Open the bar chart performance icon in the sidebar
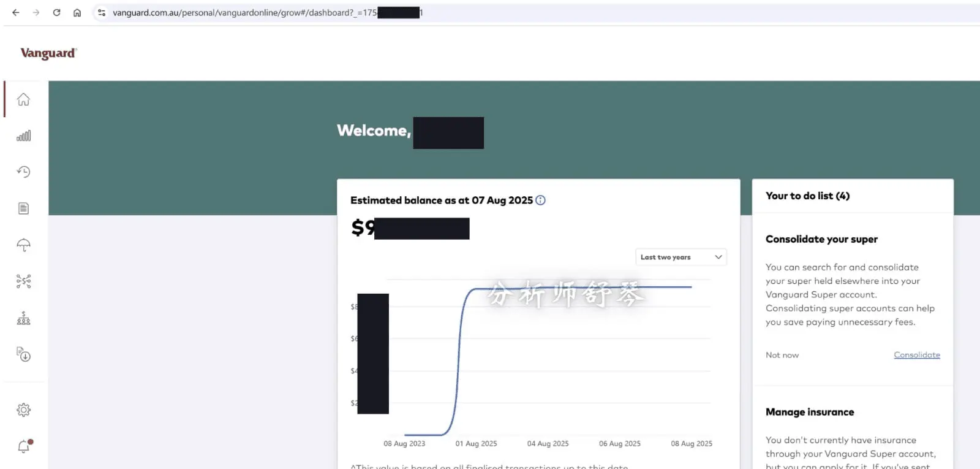This screenshot has height=469, width=980. pyautogui.click(x=23, y=135)
